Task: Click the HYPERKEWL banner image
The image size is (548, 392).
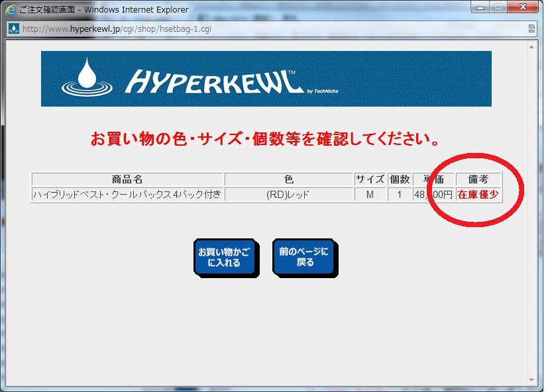Action: pyautogui.click(x=266, y=79)
